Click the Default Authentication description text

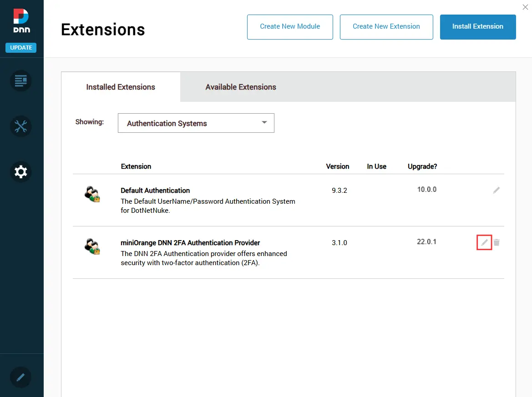[208, 206]
